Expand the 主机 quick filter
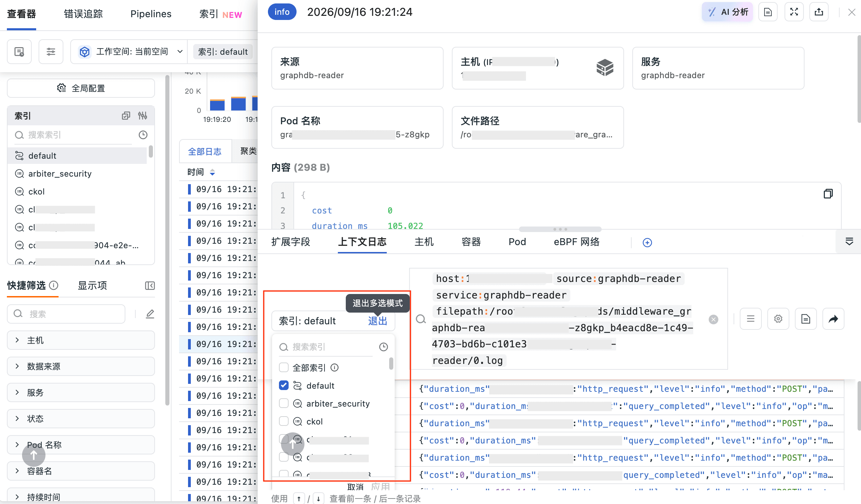861x504 pixels. (x=81, y=340)
